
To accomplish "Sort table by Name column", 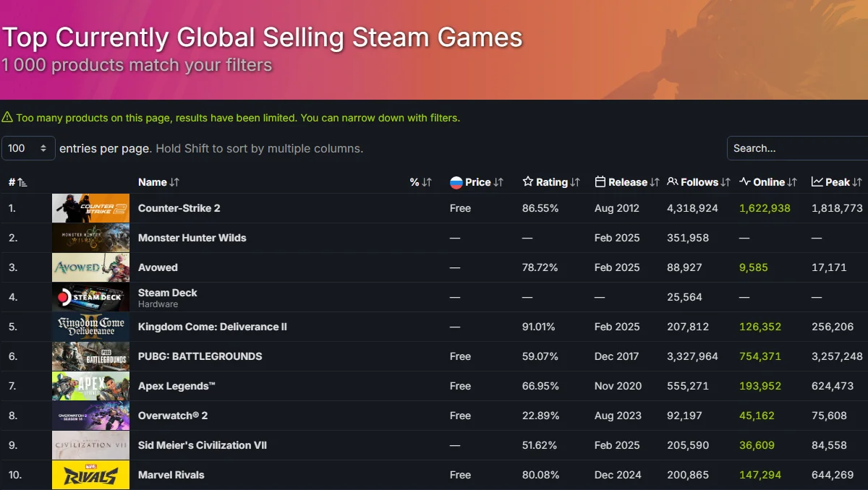I will point(158,182).
